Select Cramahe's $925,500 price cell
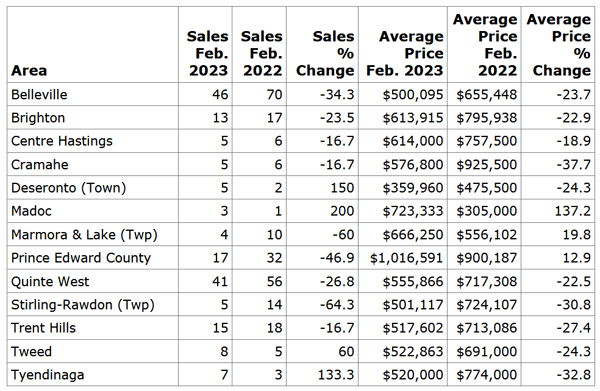 click(486, 165)
